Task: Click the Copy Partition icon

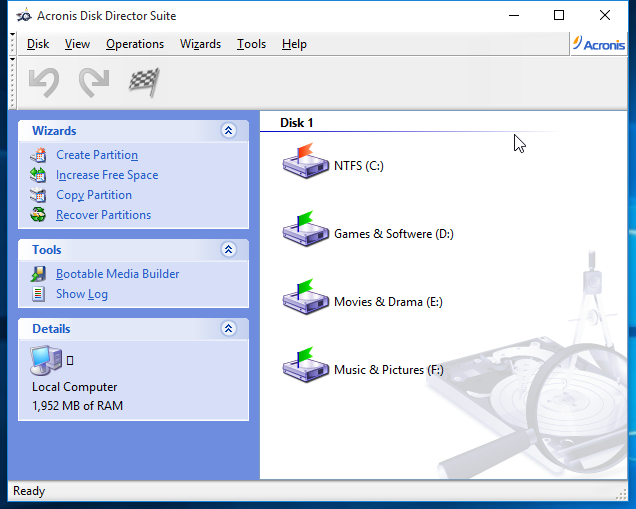Action: coord(38,195)
